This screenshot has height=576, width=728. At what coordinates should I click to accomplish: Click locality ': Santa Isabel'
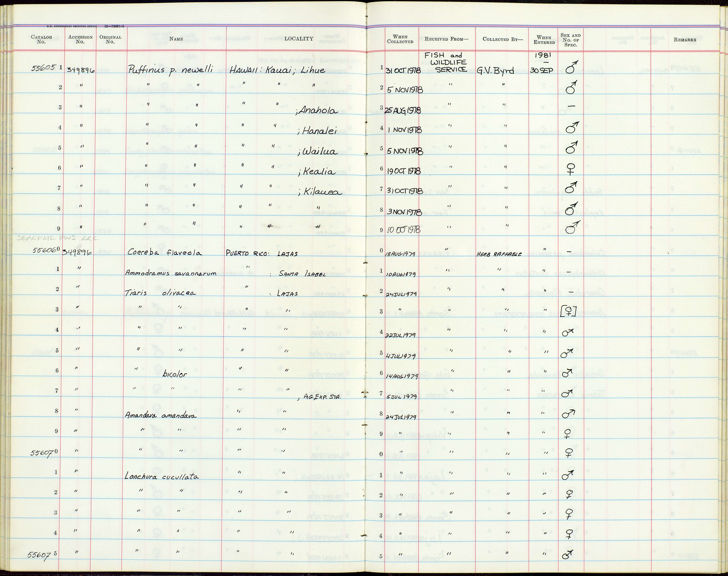click(x=298, y=274)
